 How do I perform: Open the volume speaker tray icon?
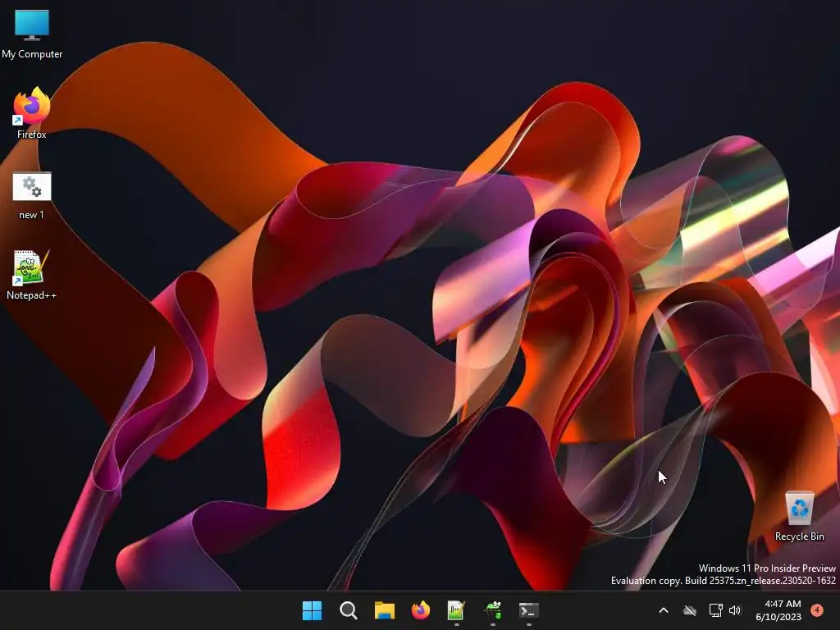735,610
